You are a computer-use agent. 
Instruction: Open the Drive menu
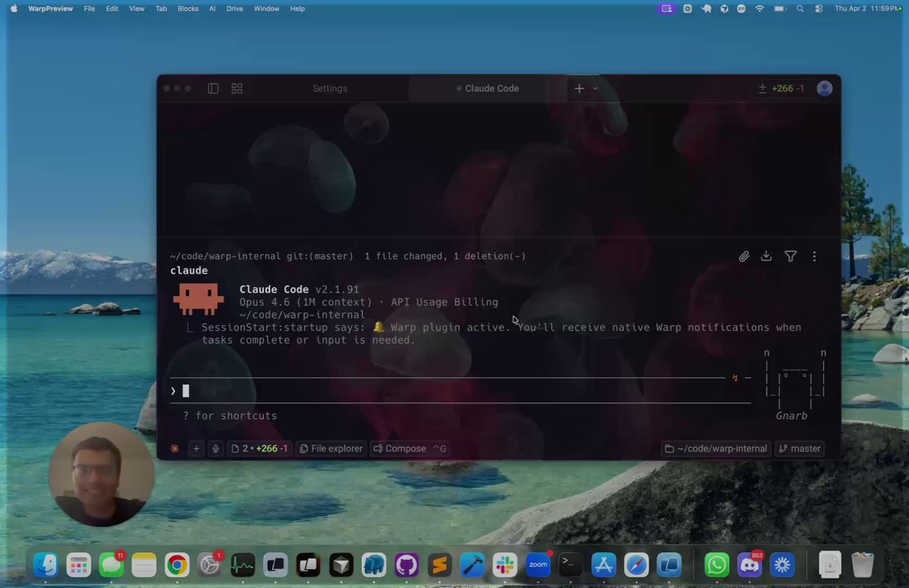click(x=234, y=9)
